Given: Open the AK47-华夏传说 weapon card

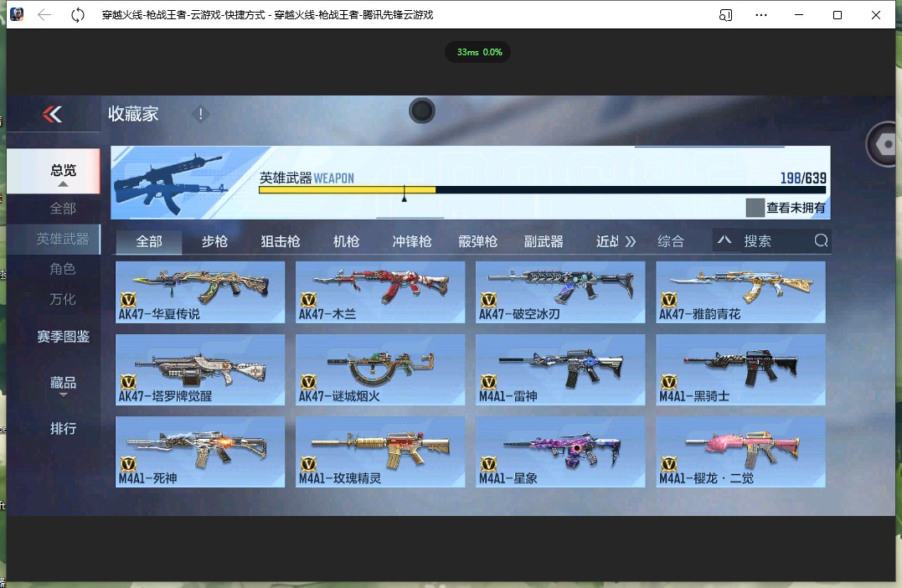Looking at the screenshot, I should [200, 292].
